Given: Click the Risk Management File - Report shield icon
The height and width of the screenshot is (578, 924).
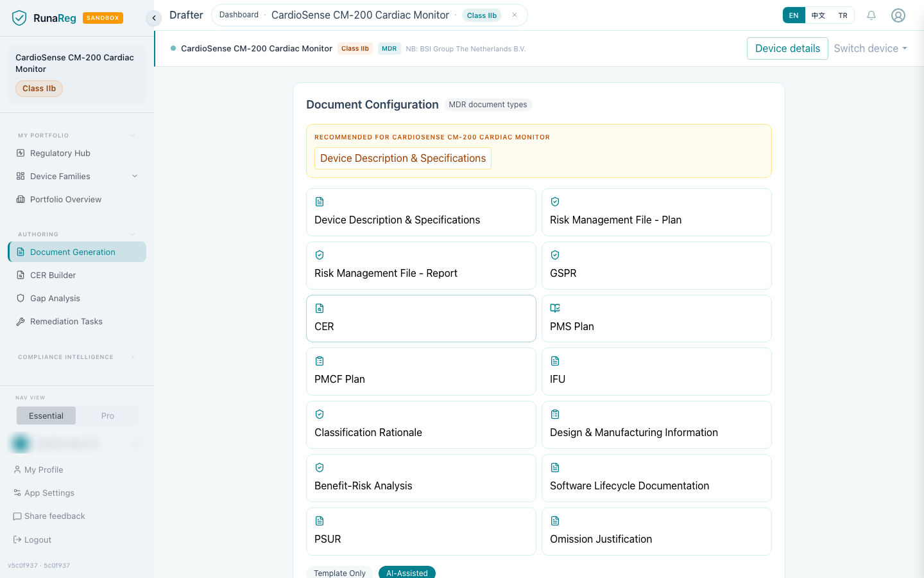Looking at the screenshot, I should click(x=320, y=255).
